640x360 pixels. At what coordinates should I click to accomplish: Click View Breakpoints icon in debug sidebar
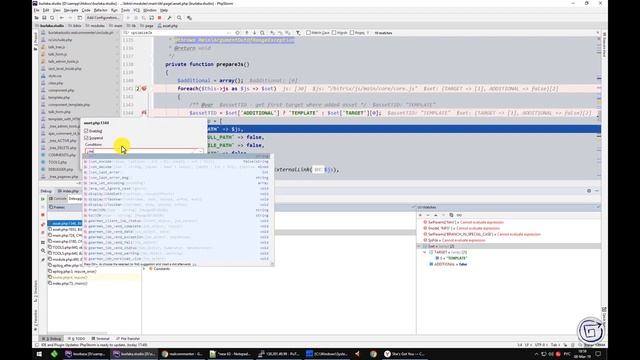point(42,225)
